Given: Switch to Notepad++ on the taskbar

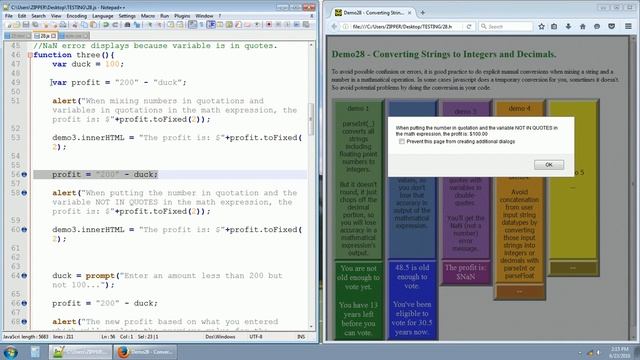Looking at the screenshot, I should pyautogui.click(x=80, y=352).
